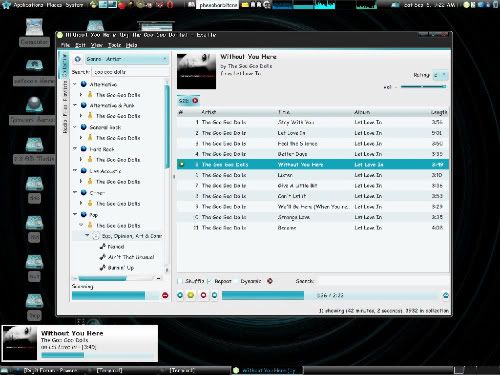Click the red clear icon after Dynamic

[270, 281]
